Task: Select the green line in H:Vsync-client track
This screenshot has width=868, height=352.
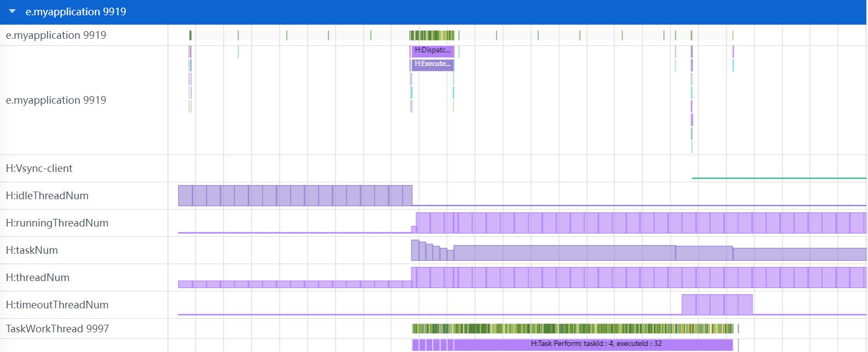Action: click(778, 178)
